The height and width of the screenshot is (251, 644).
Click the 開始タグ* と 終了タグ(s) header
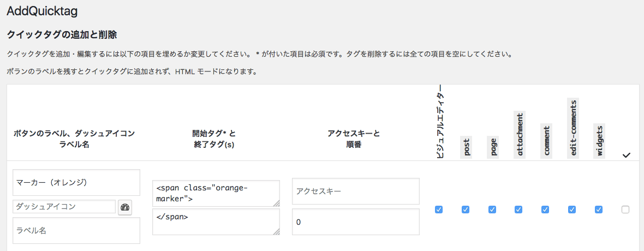tap(213, 139)
